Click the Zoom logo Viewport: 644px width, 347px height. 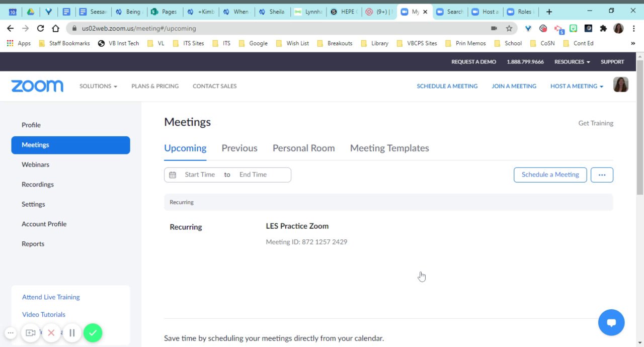[x=37, y=86]
